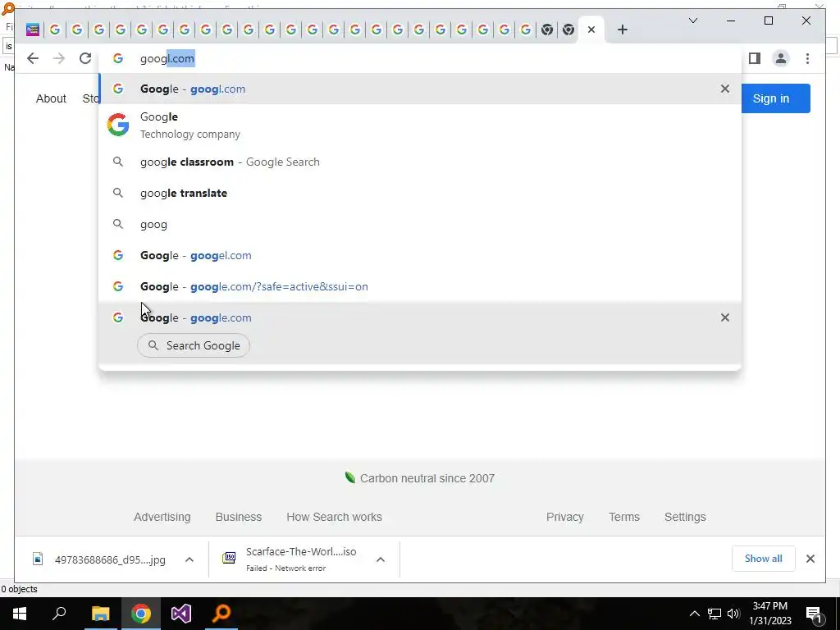840x630 pixels.
Task: Open the About link
Action: coord(51,98)
